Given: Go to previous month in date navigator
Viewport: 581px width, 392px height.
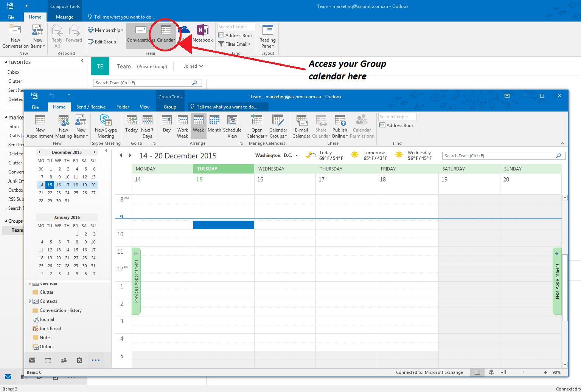Looking at the screenshot, I should coord(39,152).
